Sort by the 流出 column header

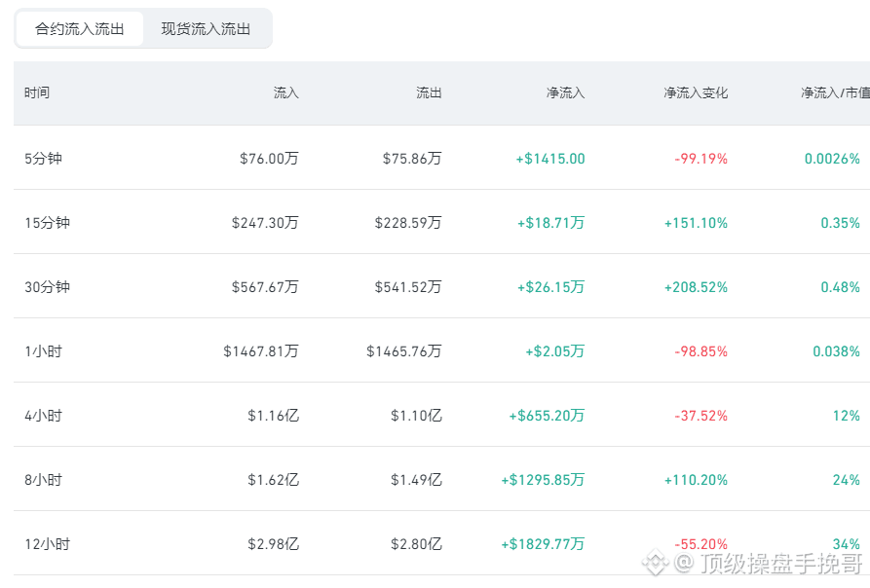pyautogui.click(x=429, y=92)
